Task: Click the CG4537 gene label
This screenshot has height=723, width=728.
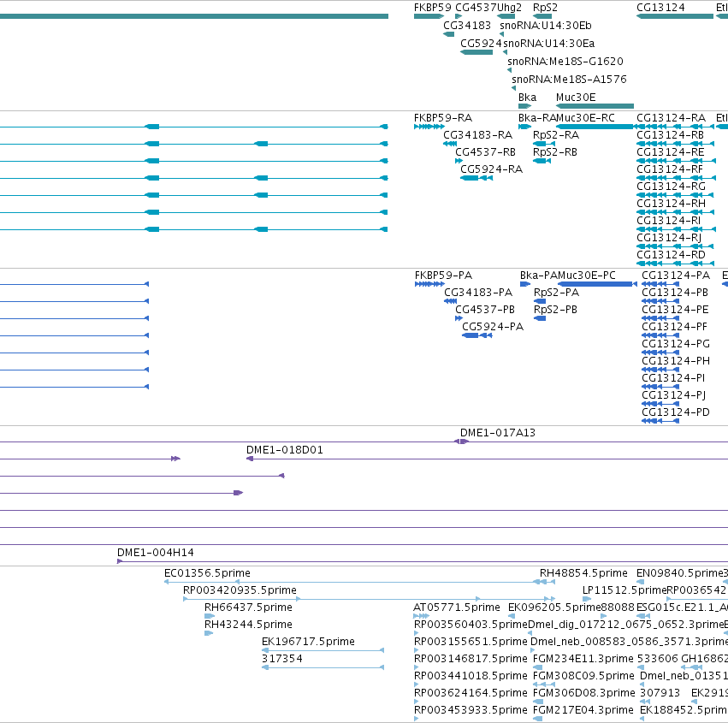Action: [476, 8]
